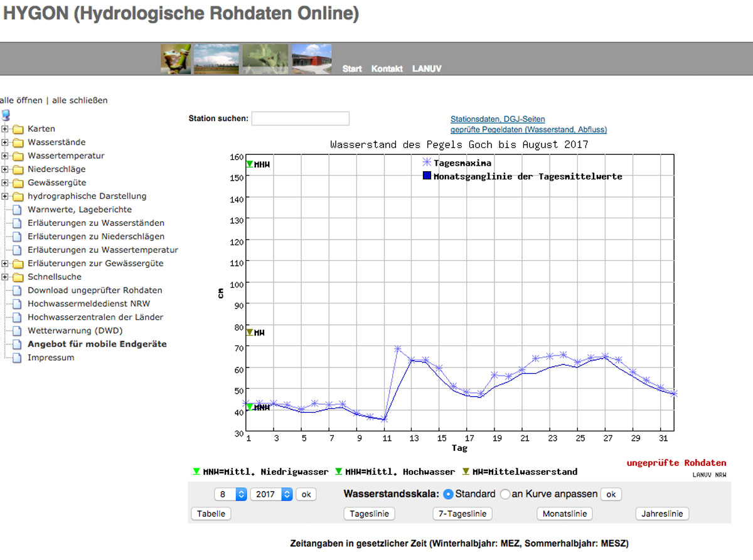This screenshot has width=753, height=560.
Task: Expand the Wasserstände tree node
Action: coord(5,142)
